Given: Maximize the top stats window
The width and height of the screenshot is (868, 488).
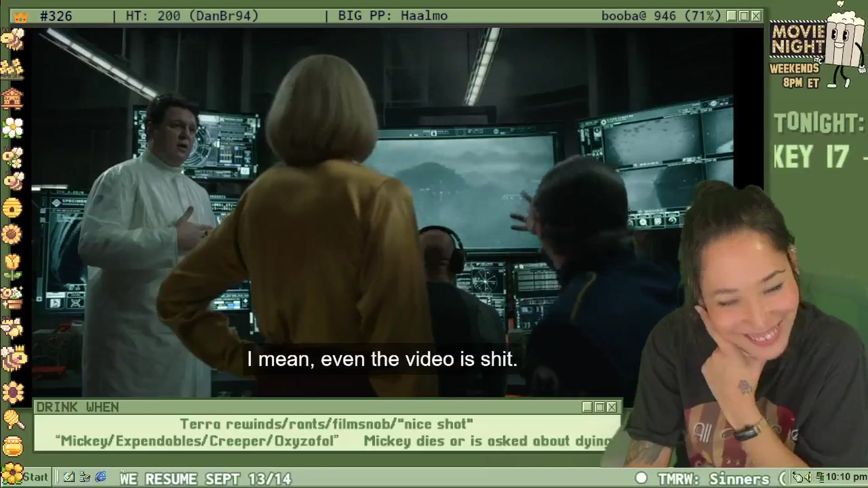Looking at the screenshot, I should (x=744, y=16).
